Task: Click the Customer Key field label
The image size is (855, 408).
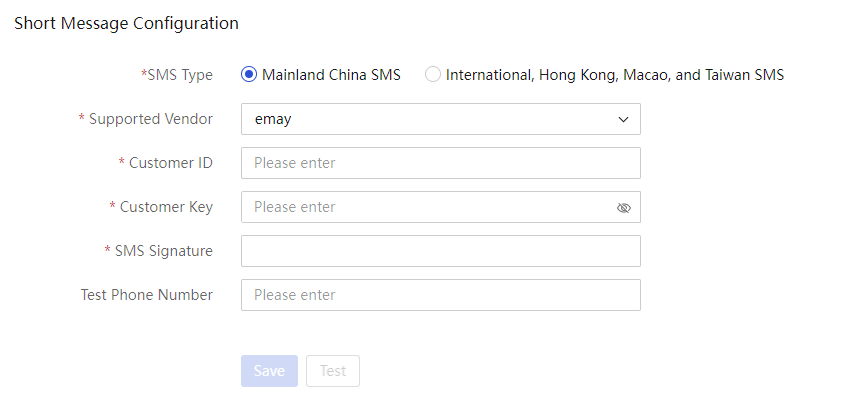Action: pyautogui.click(x=161, y=207)
